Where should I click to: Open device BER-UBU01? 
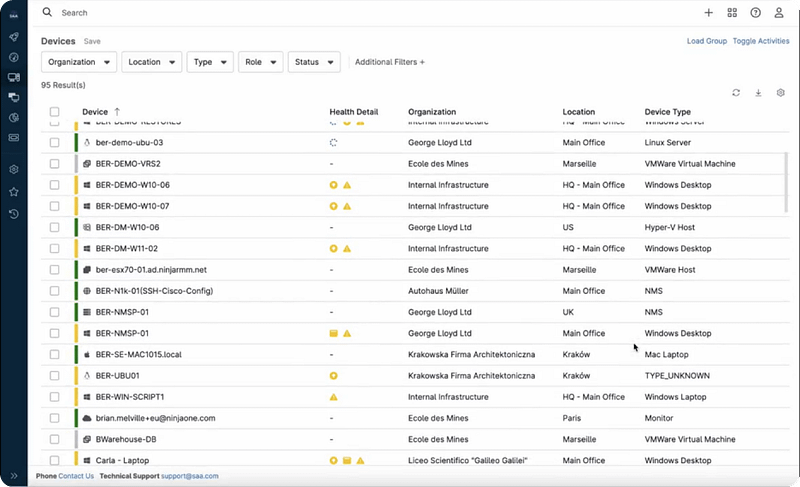click(x=118, y=376)
